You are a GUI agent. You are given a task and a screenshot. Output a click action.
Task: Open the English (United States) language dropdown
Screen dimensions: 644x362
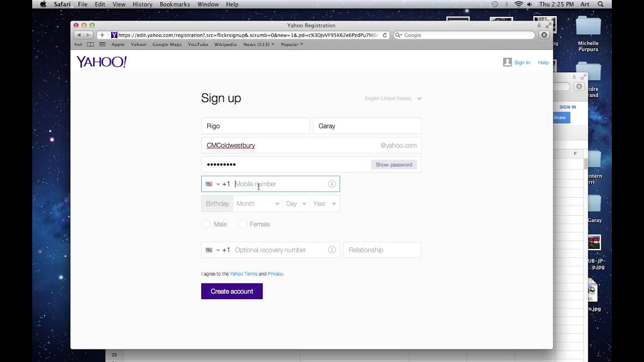pyautogui.click(x=393, y=99)
